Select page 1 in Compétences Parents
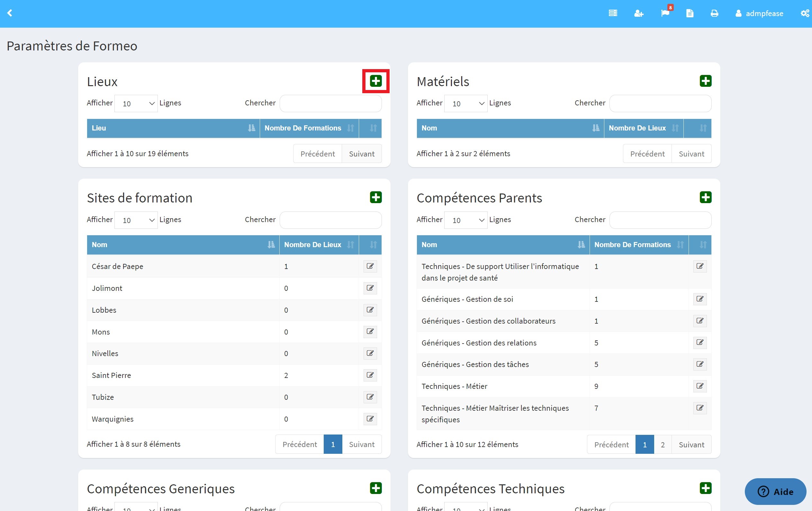The width and height of the screenshot is (812, 511). click(x=645, y=444)
